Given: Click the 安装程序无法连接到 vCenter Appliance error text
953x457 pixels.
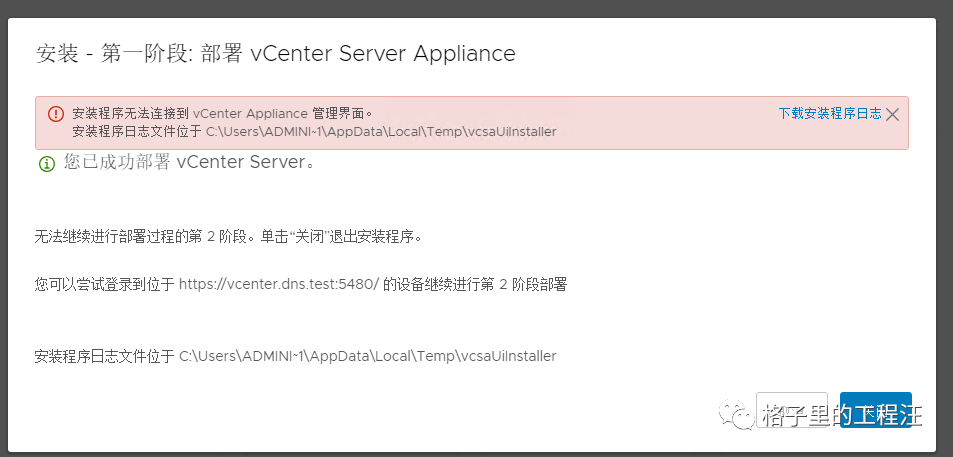Looking at the screenshot, I should pyautogui.click(x=222, y=114).
